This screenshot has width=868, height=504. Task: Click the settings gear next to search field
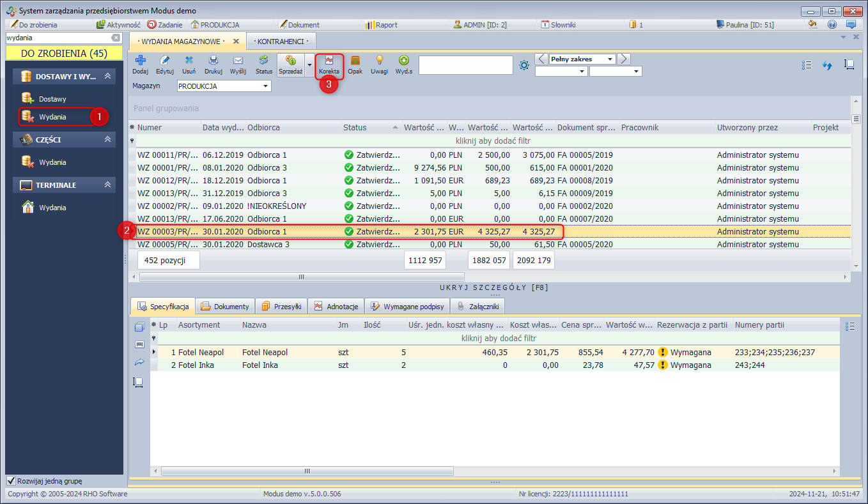click(x=524, y=65)
